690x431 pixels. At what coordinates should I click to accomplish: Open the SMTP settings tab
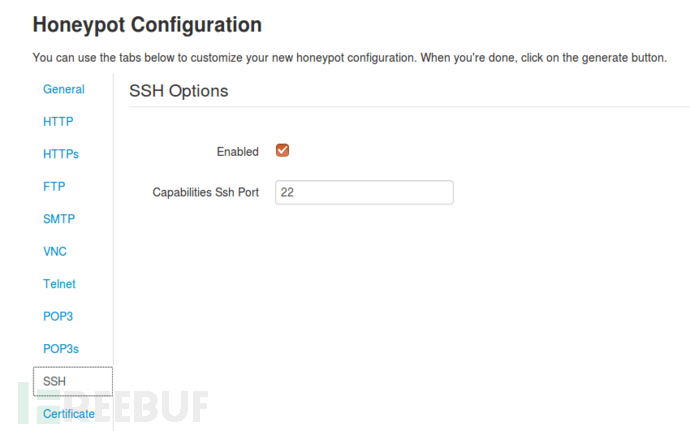point(59,219)
